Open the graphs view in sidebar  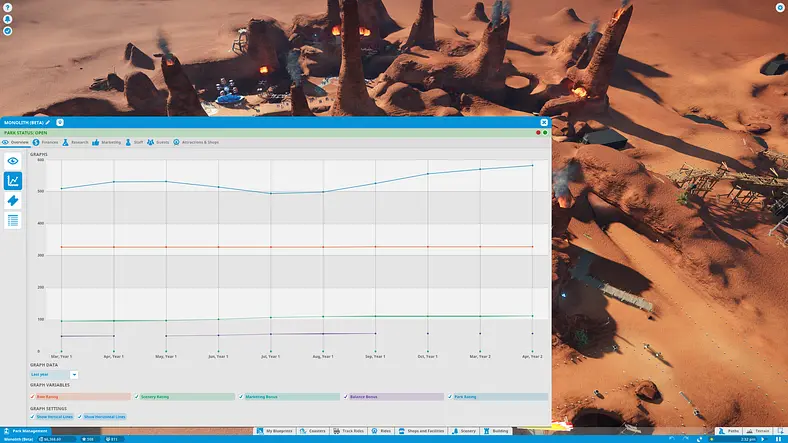click(13, 180)
